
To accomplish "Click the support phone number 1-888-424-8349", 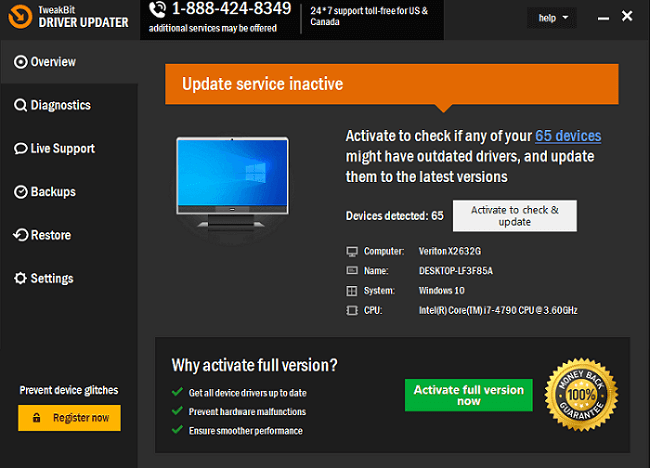I will coord(231,9).
